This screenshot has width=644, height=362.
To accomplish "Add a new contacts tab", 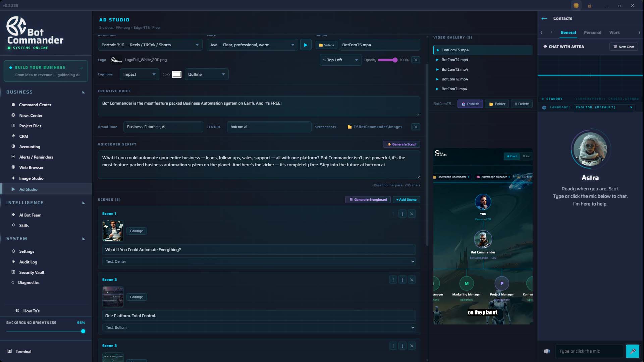I will (552, 32).
